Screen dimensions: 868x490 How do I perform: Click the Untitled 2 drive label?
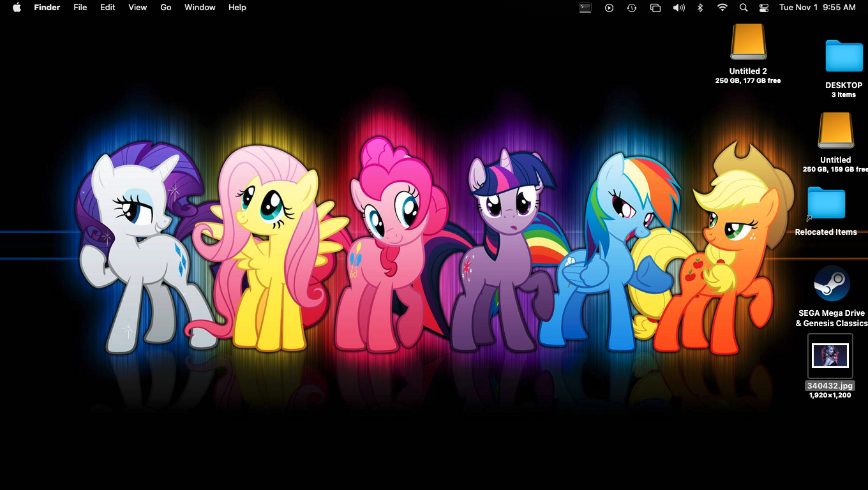tap(748, 71)
